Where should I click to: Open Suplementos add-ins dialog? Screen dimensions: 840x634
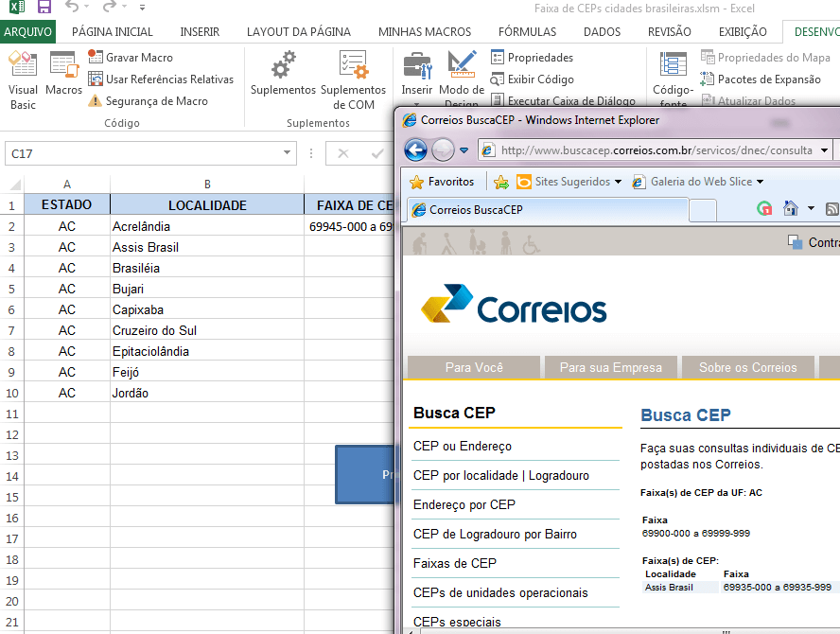[x=283, y=74]
